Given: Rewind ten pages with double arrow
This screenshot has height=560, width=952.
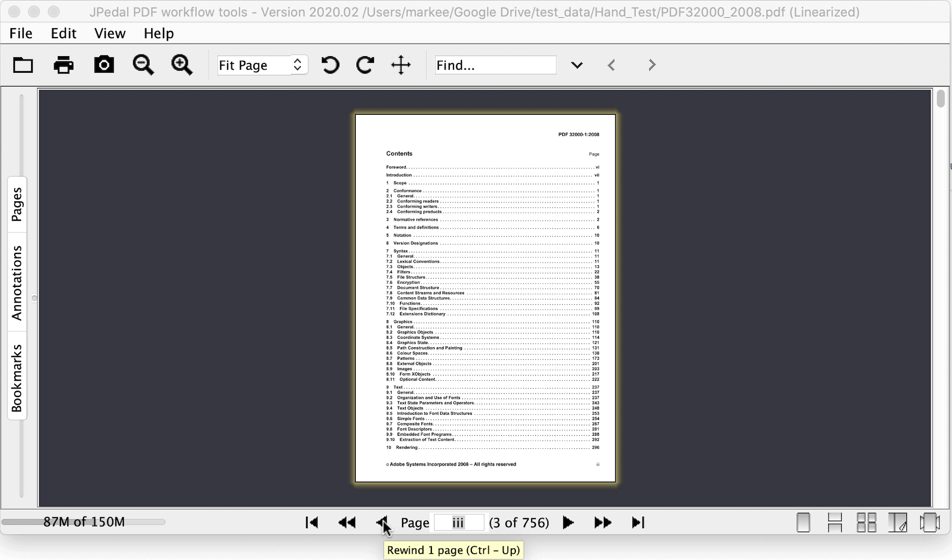Looking at the screenshot, I should coord(347,522).
